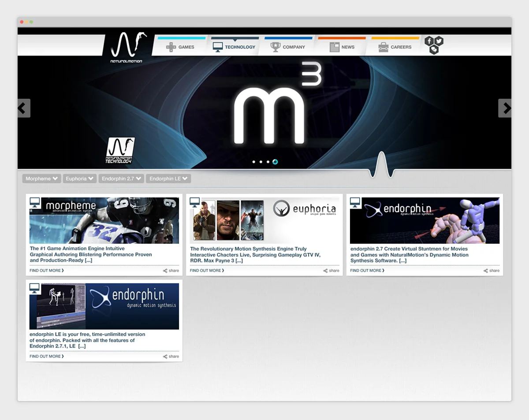
Task: Expand the Endorphin 2.7 dropdown
Action: [121, 178]
